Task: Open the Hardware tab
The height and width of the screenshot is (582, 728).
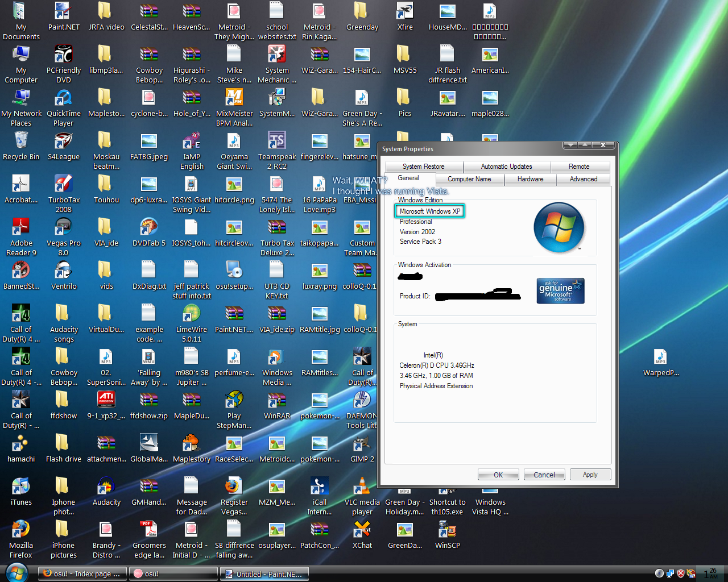Action: pyautogui.click(x=530, y=179)
